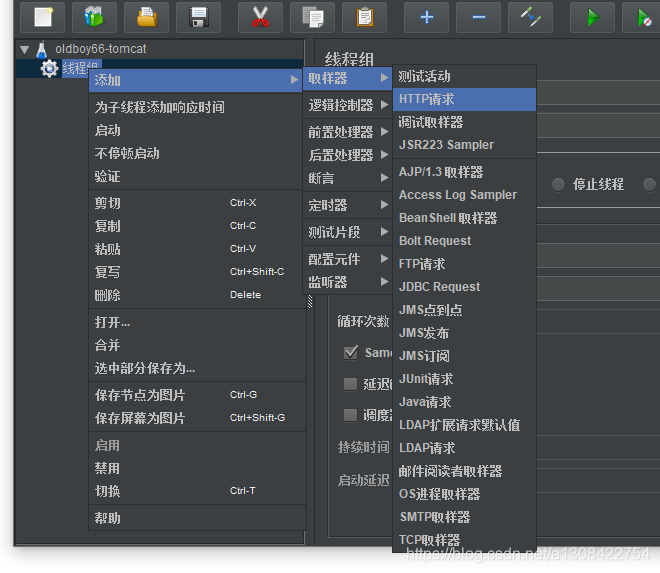Choose AJP/1.3 取样器 menu entry
Screen dimensions: 660x573
pos(464,172)
